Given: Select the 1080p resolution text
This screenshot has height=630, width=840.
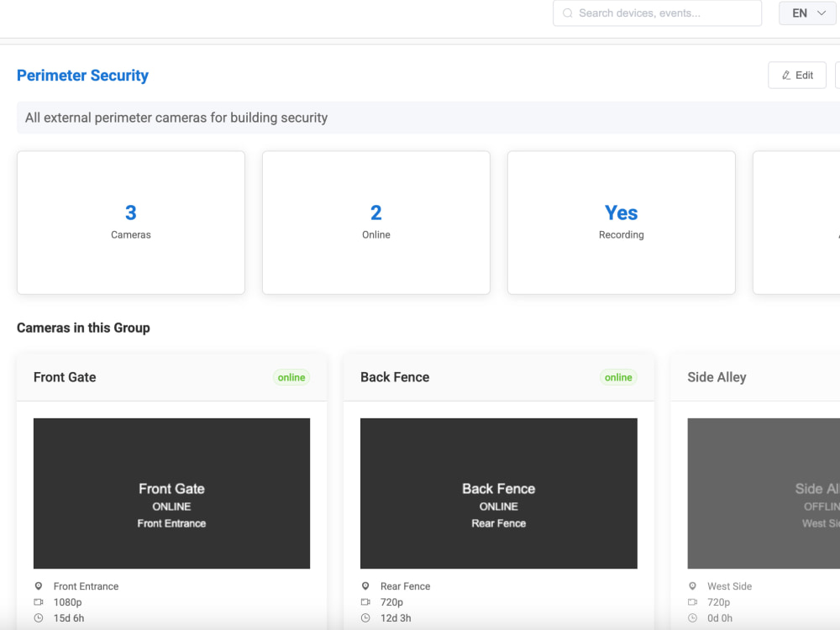Looking at the screenshot, I should tap(67, 602).
